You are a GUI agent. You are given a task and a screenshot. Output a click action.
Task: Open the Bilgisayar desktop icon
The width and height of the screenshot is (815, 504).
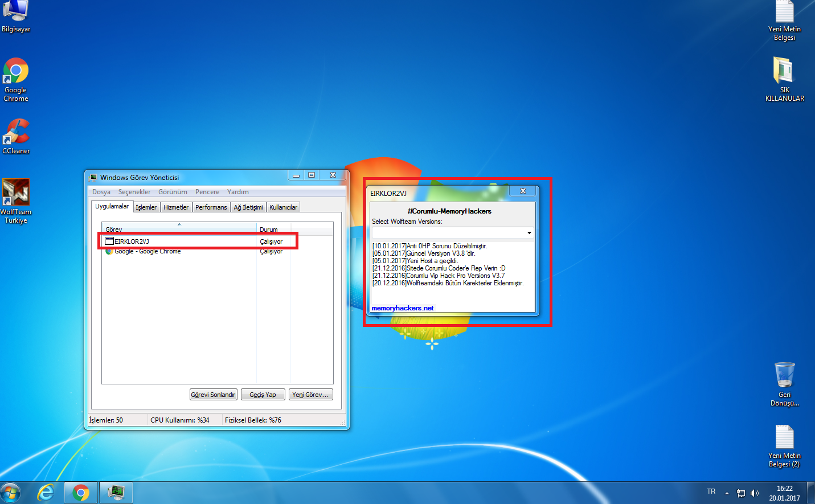[x=16, y=16]
